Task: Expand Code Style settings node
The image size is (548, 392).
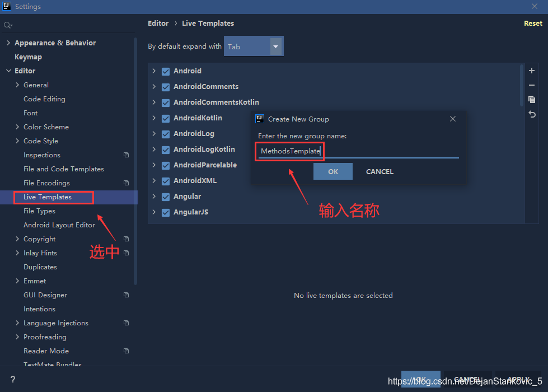Action: point(17,141)
